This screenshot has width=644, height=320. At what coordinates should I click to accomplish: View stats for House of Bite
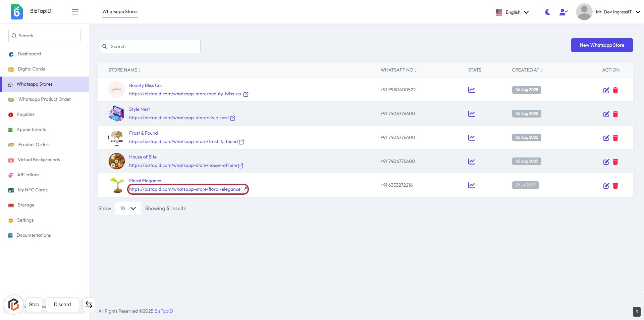click(471, 162)
